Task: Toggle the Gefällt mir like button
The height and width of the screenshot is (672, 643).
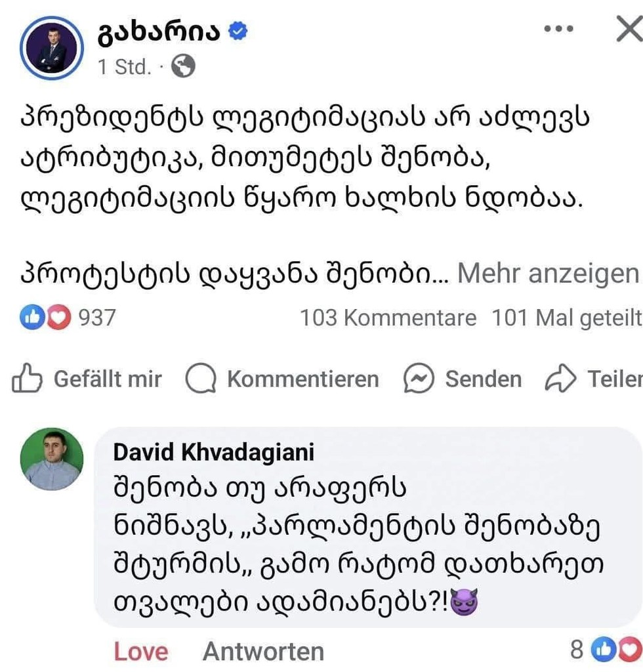Action: 87,379
